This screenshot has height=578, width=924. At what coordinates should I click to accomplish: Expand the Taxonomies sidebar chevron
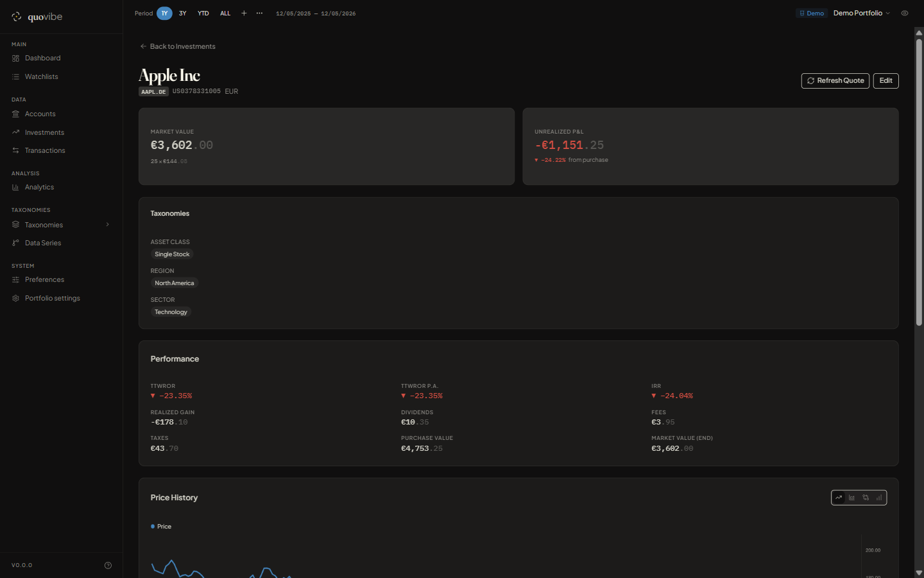pos(107,225)
